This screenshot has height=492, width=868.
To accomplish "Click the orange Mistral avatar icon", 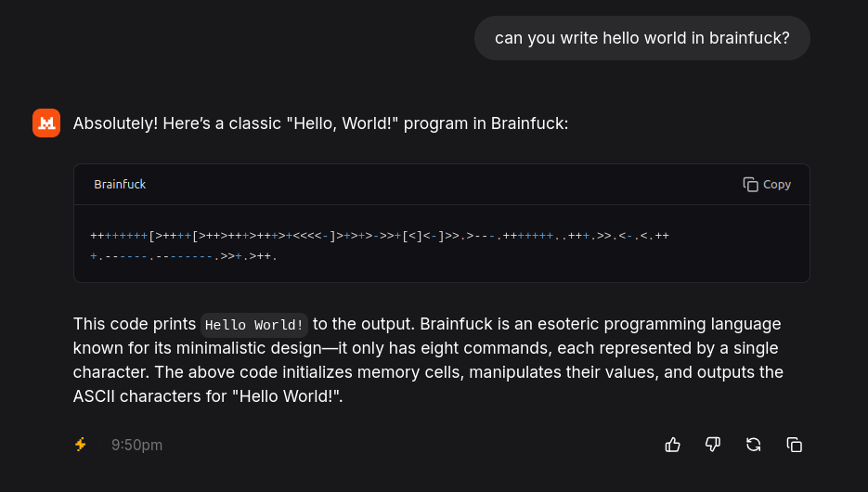I will click(x=46, y=123).
